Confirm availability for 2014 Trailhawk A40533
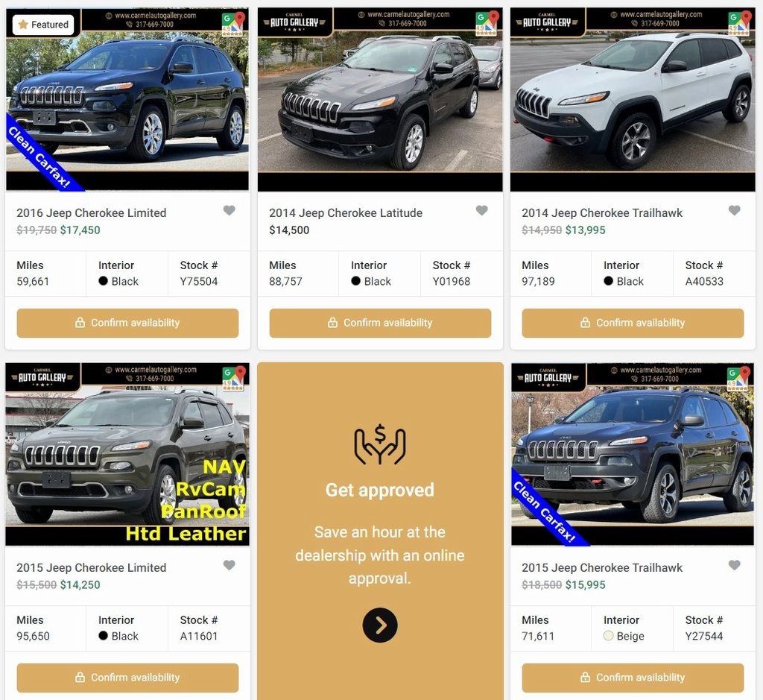 click(633, 323)
